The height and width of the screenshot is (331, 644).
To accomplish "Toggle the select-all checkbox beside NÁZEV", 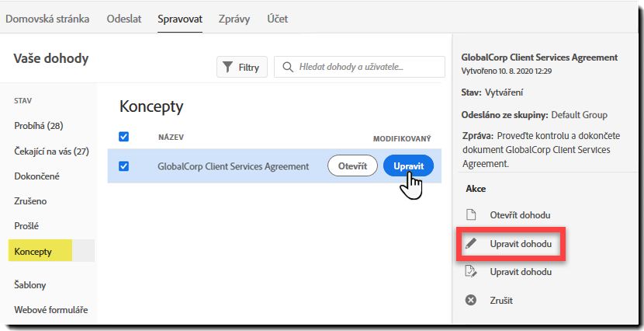I will click(x=123, y=137).
